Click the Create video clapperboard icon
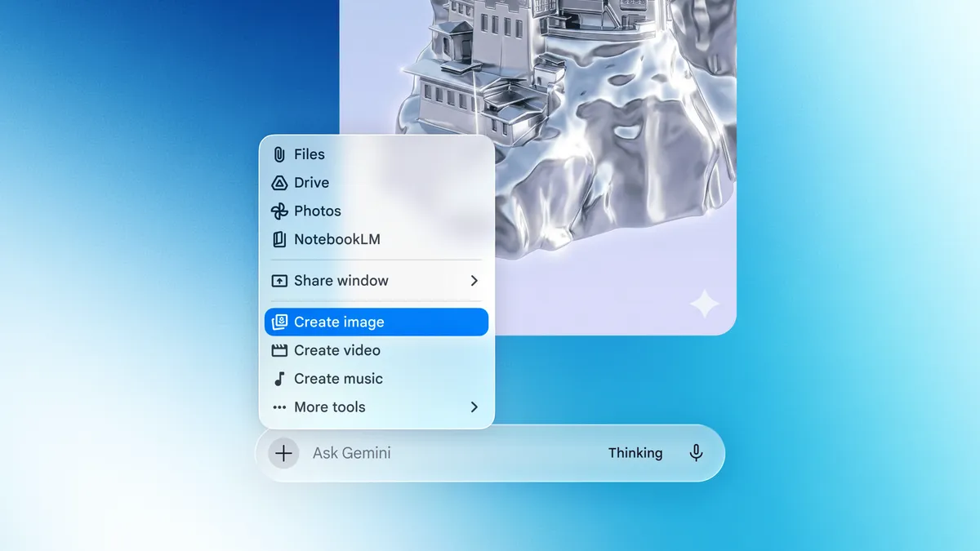 pyautogui.click(x=279, y=350)
